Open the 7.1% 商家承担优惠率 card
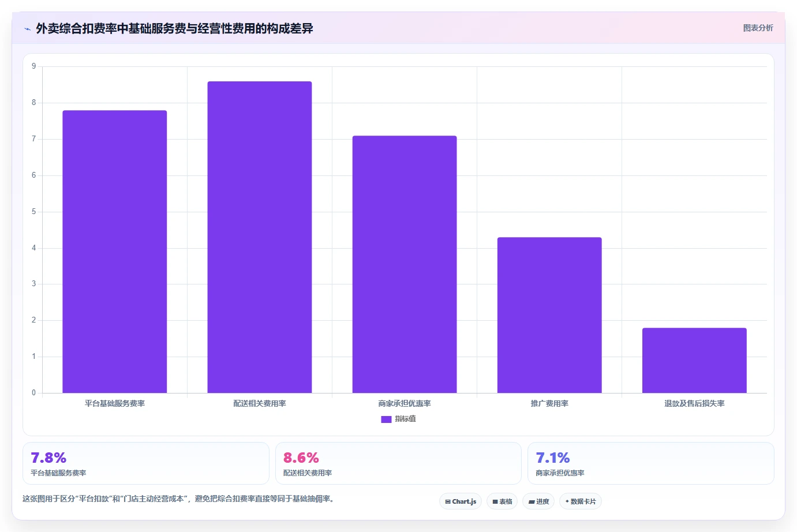 [651, 463]
